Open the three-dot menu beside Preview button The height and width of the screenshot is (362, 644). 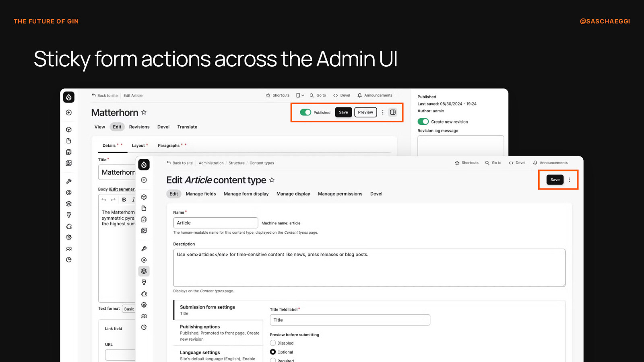(383, 112)
